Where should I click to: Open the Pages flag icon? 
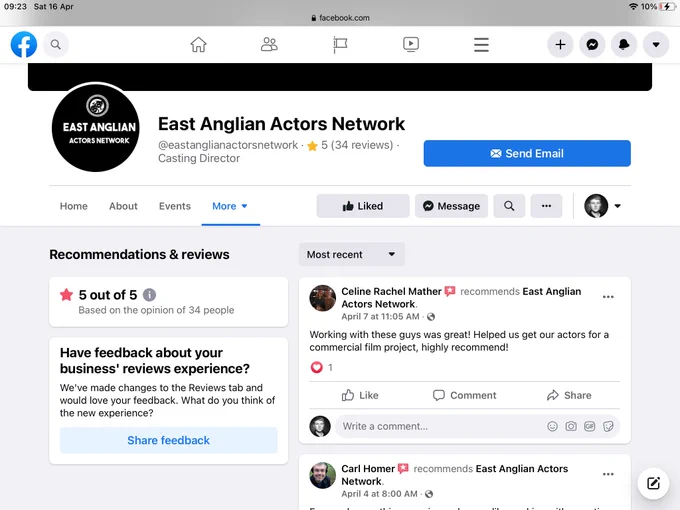[340, 45]
